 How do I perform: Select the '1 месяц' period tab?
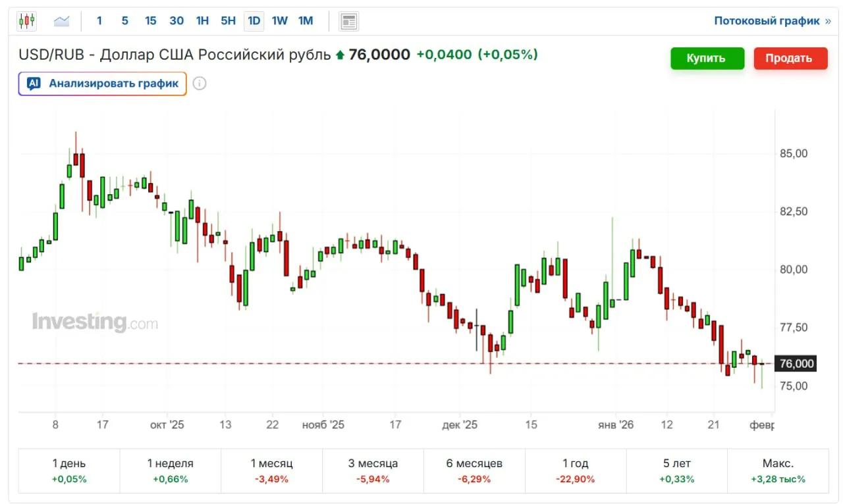tap(271, 470)
